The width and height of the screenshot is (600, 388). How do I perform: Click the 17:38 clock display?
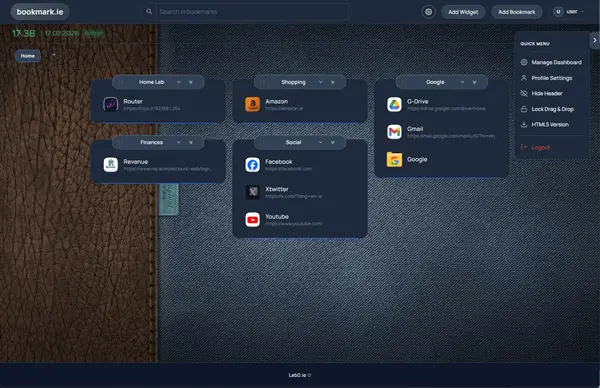tap(24, 34)
